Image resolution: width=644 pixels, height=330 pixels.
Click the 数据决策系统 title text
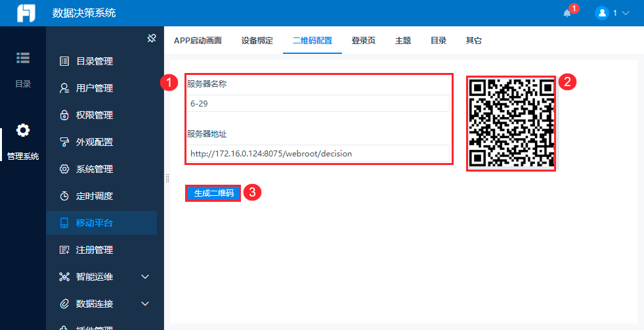coord(84,12)
